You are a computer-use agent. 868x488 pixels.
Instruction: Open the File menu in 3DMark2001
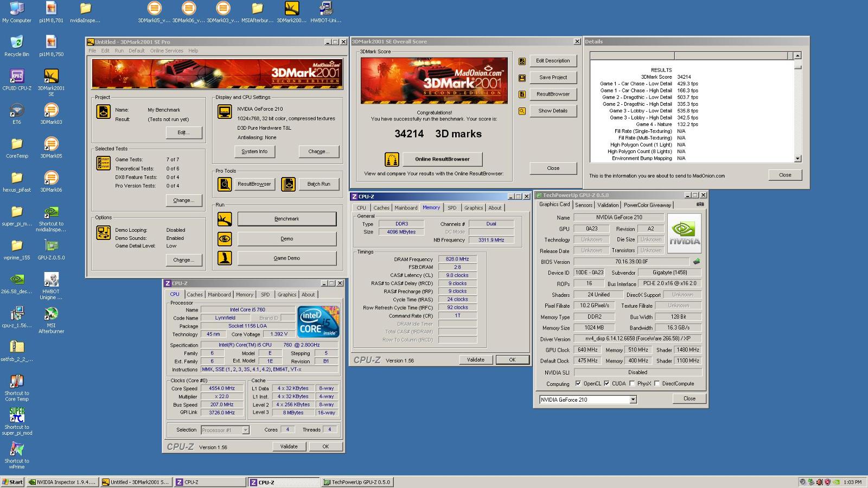(x=92, y=50)
